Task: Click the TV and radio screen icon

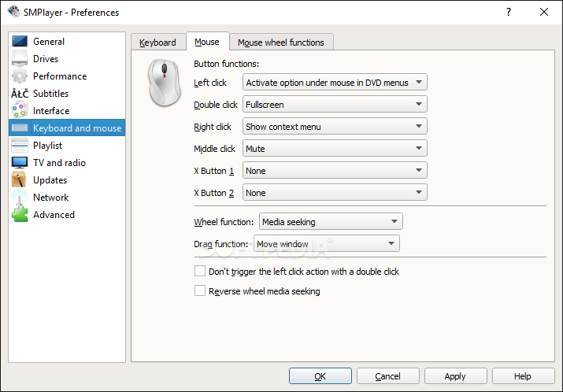Action: pos(20,163)
